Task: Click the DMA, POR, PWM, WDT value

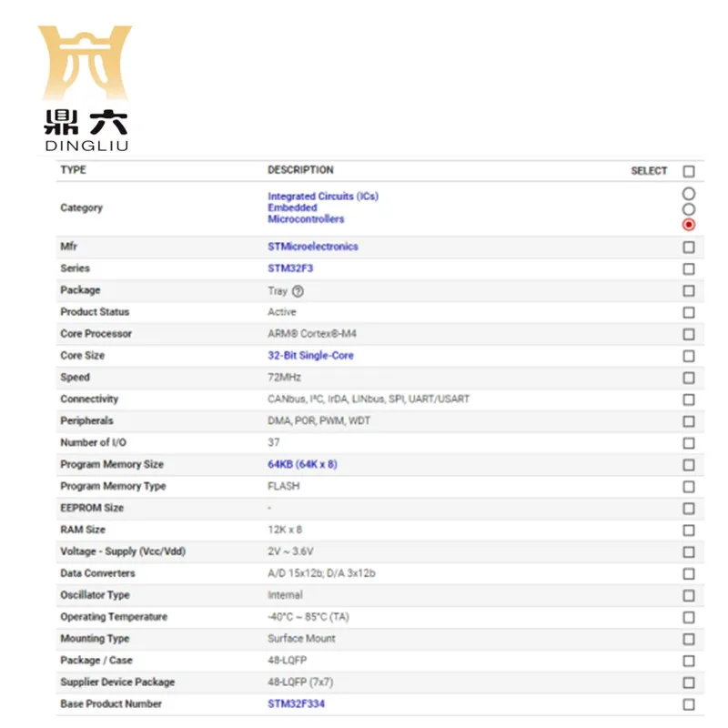Action: click(319, 421)
